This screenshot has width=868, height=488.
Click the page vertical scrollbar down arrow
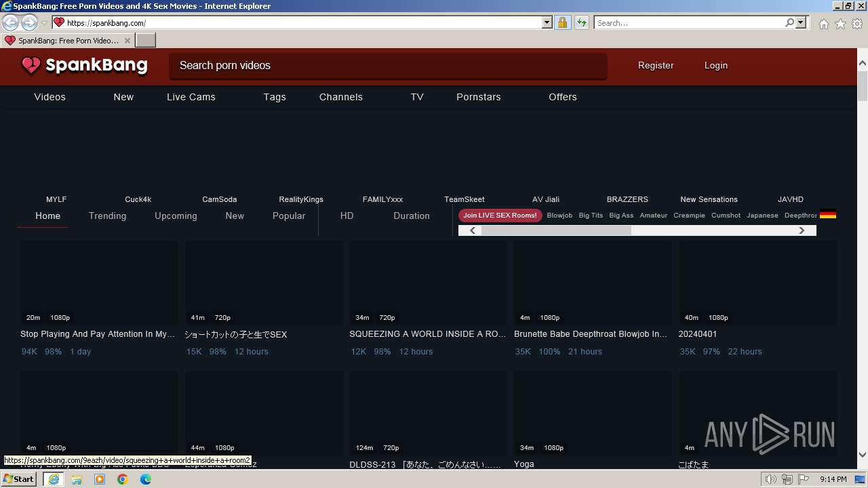tap(863, 455)
